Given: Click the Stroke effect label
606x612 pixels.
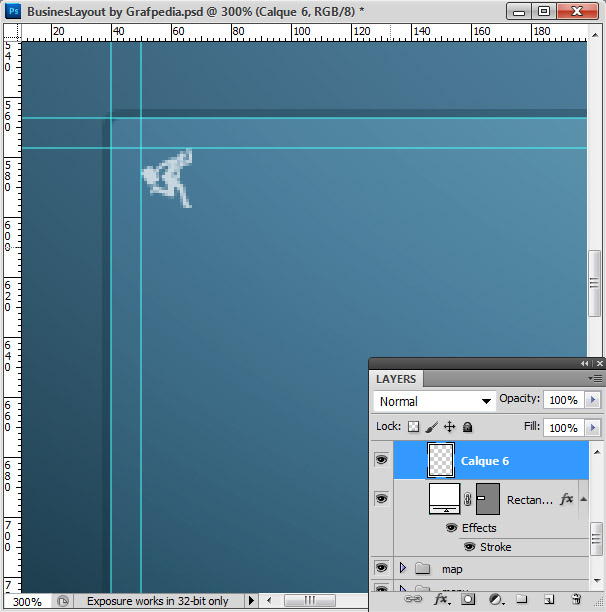Looking at the screenshot, I should pos(496,547).
